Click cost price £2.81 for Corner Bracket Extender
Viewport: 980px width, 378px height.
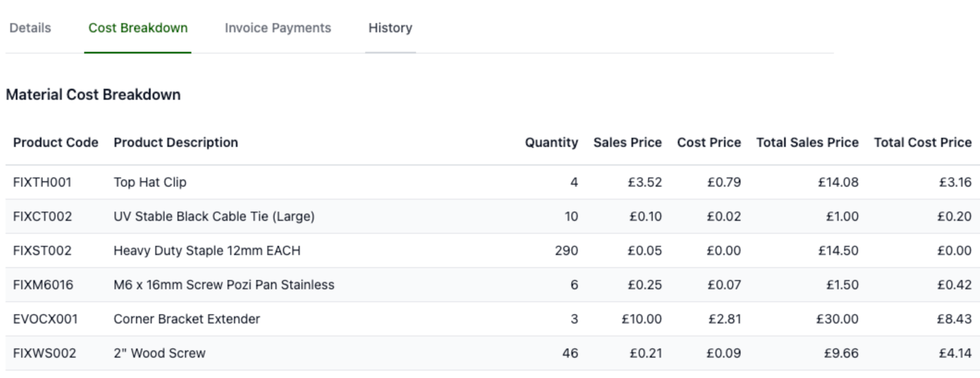tap(725, 319)
